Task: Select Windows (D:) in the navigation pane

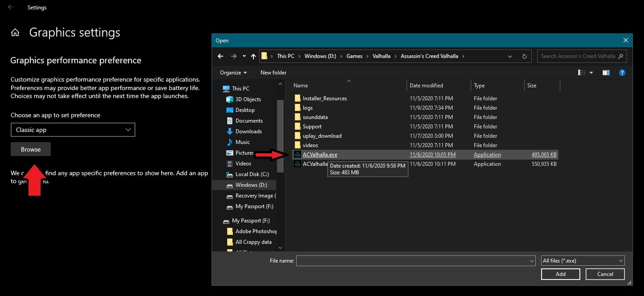Action: pyautogui.click(x=251, y=185)
